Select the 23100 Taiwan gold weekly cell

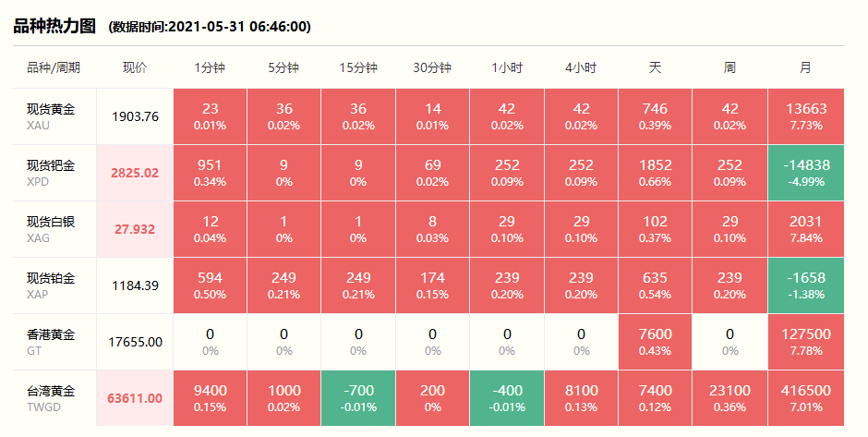point(729,398)
